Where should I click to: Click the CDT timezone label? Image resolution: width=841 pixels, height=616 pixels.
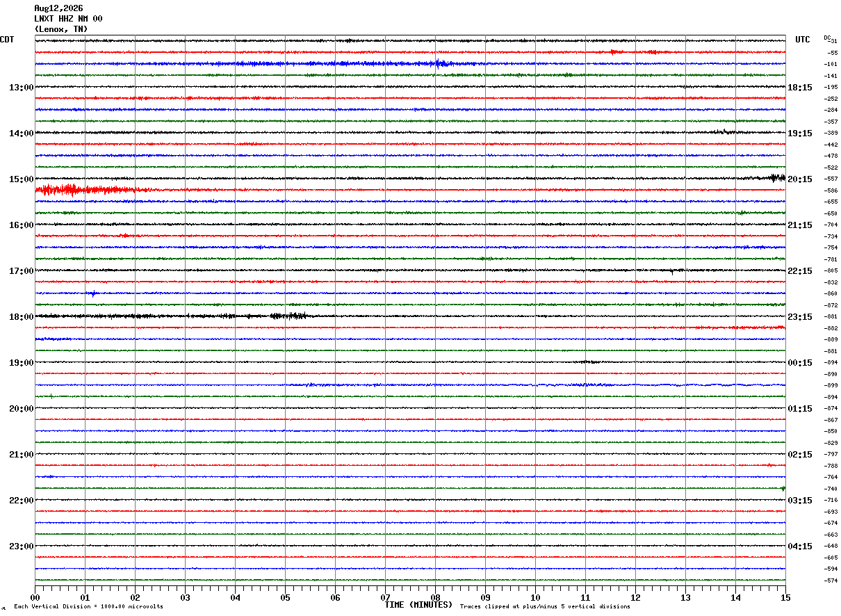pyautogui.click(x=7, y=40)
